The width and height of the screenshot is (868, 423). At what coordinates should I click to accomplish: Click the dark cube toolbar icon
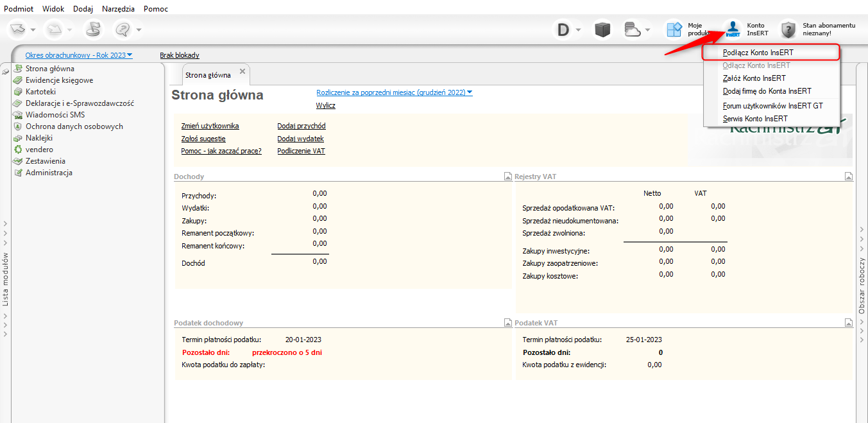coord(602,30)
